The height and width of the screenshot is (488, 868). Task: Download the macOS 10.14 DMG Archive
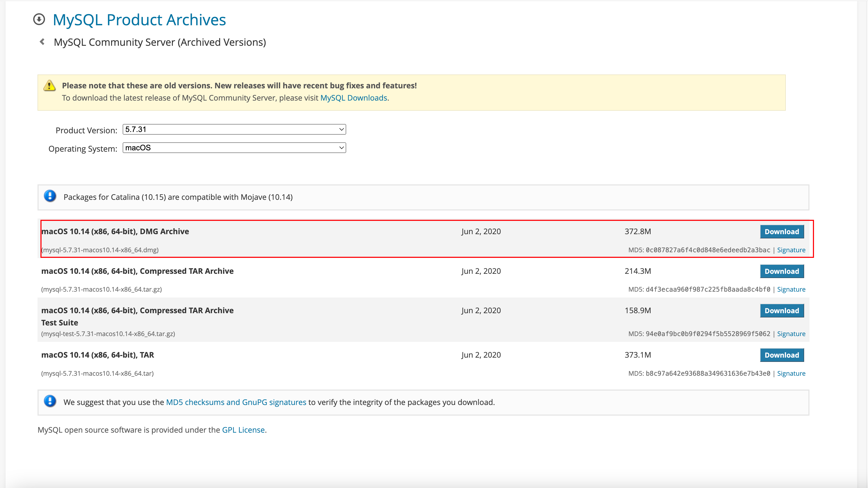(782, 231)
